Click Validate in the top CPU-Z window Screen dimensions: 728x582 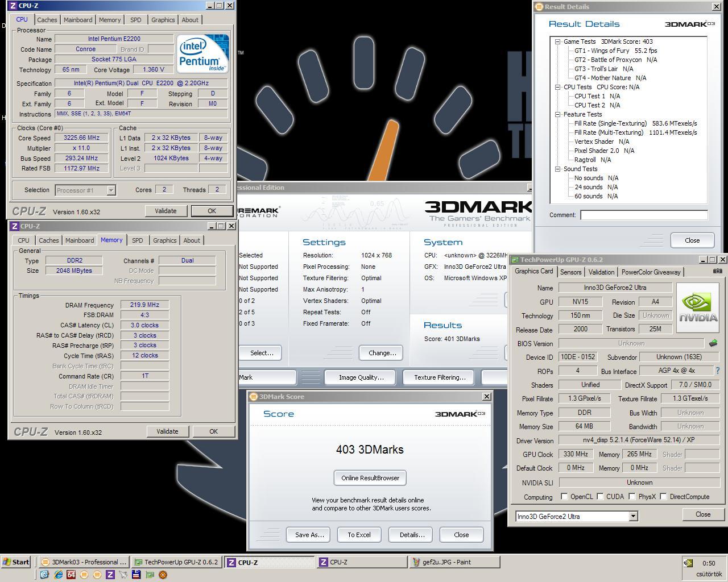[166, 211]
